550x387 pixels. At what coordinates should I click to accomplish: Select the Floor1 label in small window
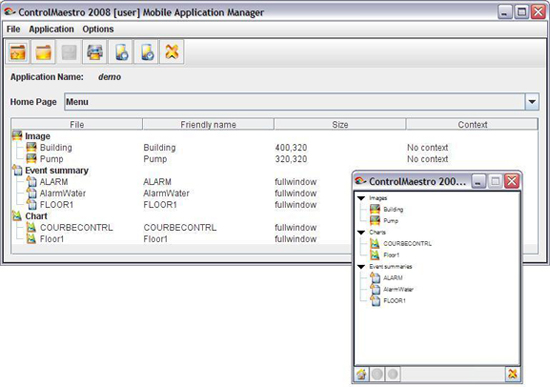[391, 255]
